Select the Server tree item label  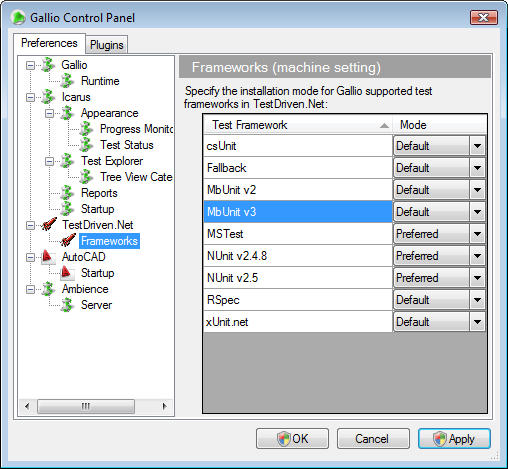(x=96, y=305)
